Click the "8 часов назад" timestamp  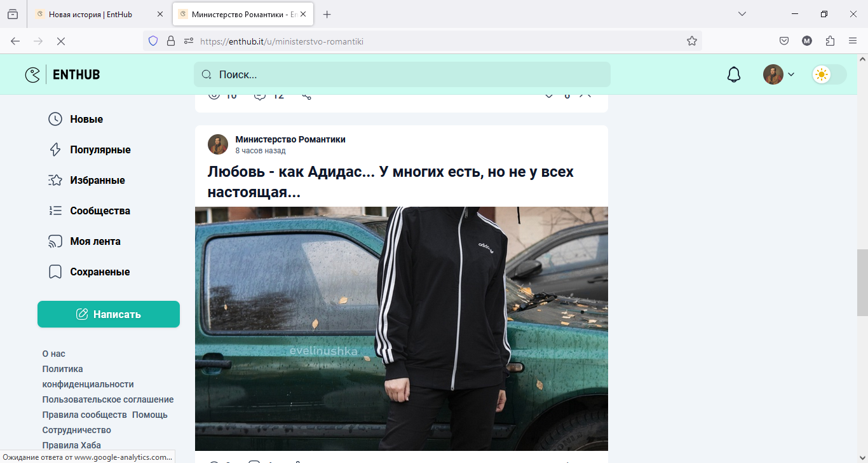point(261,151)
